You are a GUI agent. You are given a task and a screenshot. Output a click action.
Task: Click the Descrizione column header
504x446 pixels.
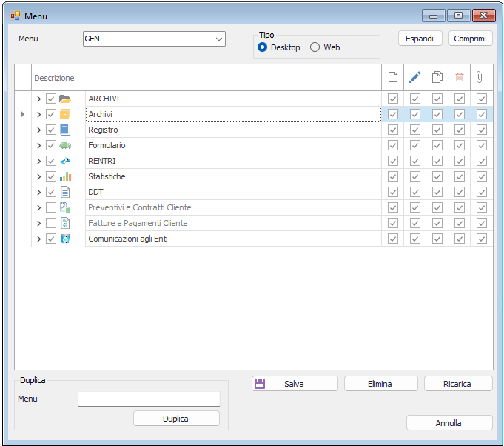(55, 78)
